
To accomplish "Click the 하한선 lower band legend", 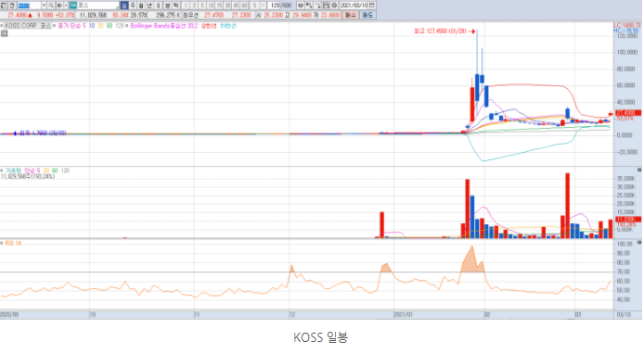I will click(228, 25).
